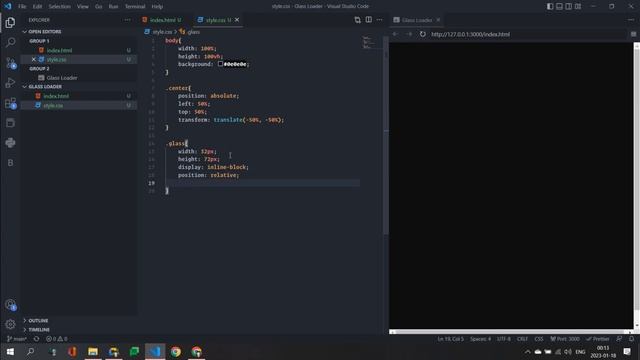This screenshot has height=360, width=640.
Task: Open Windows taskbar search
Action: [31, 351]
